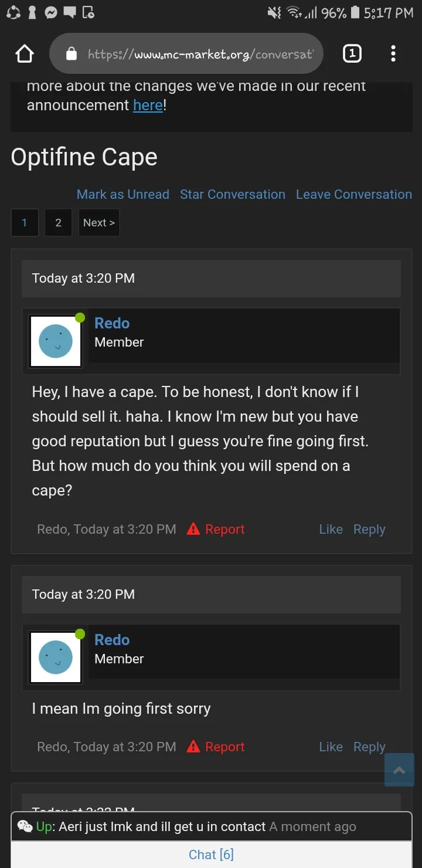Reply to the "going first sorry" message
Screen dimensions: 422x868
pyautogui.click(x=369, y=747)
